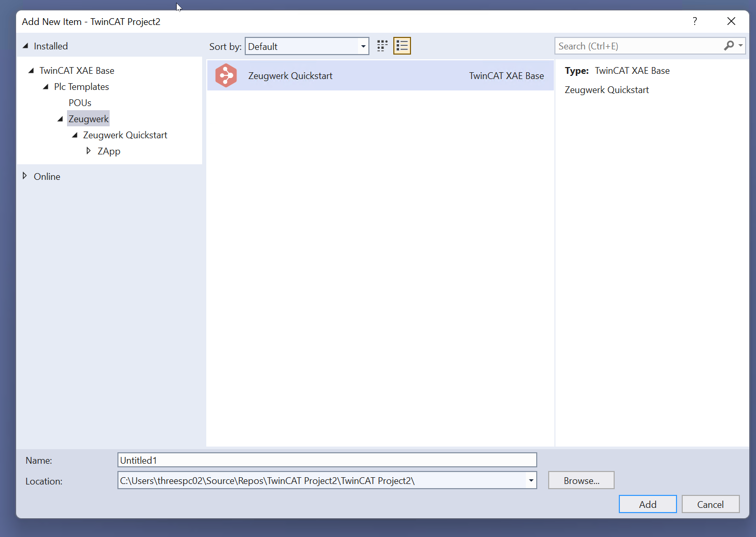Select ZApp tree item
756x537 pixels.
[109, 151]
